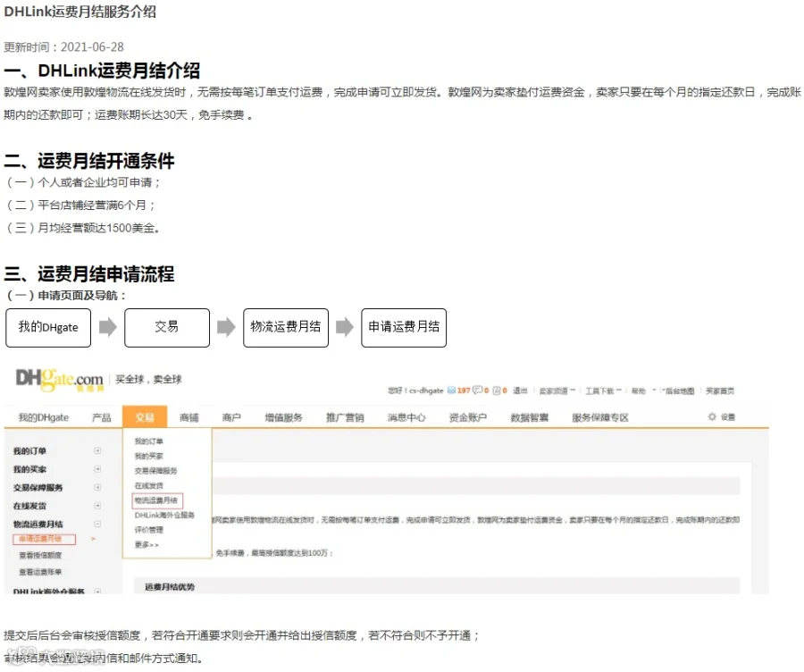Click 查看授信额度 in the sidebar
The image size is (804, 672).
click(x=40, y=555)
